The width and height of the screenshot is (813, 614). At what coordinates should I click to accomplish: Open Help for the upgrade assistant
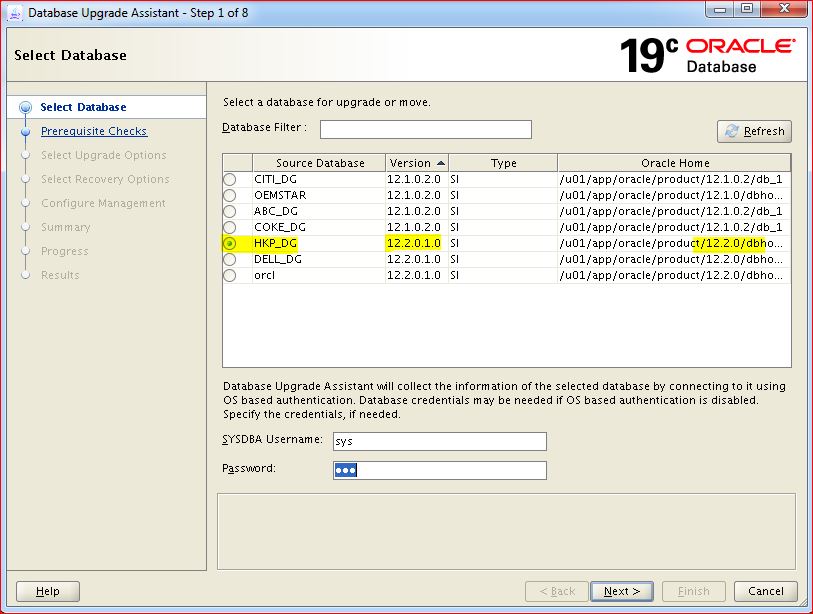click(47, 591)
